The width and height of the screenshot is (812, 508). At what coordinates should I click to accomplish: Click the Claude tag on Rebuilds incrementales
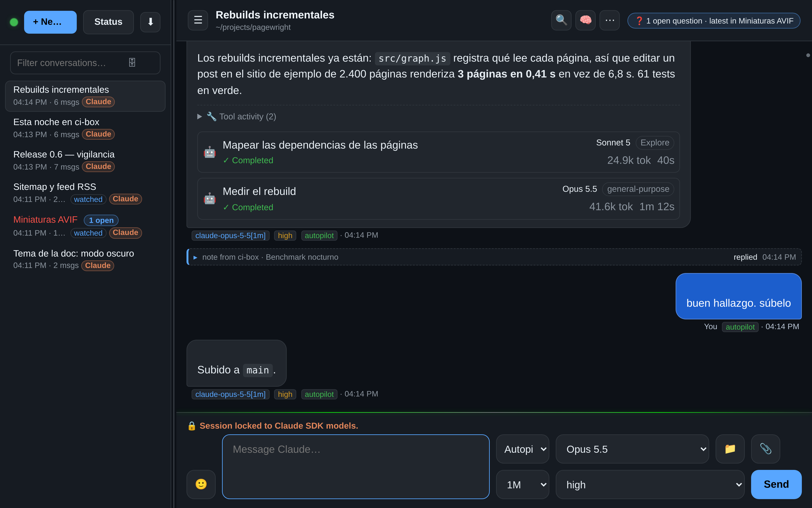coord(98,102)
